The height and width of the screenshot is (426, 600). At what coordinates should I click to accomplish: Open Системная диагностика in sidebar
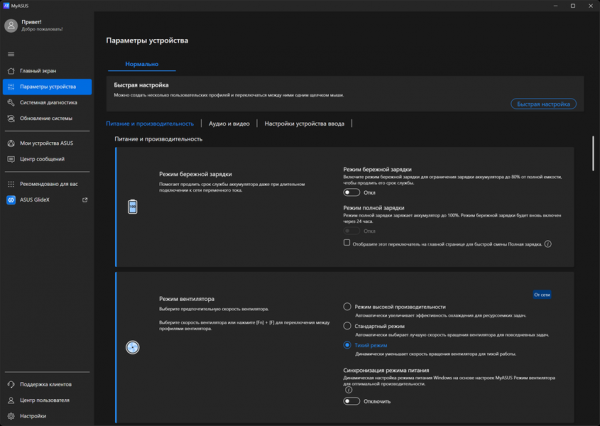point(47,103)
